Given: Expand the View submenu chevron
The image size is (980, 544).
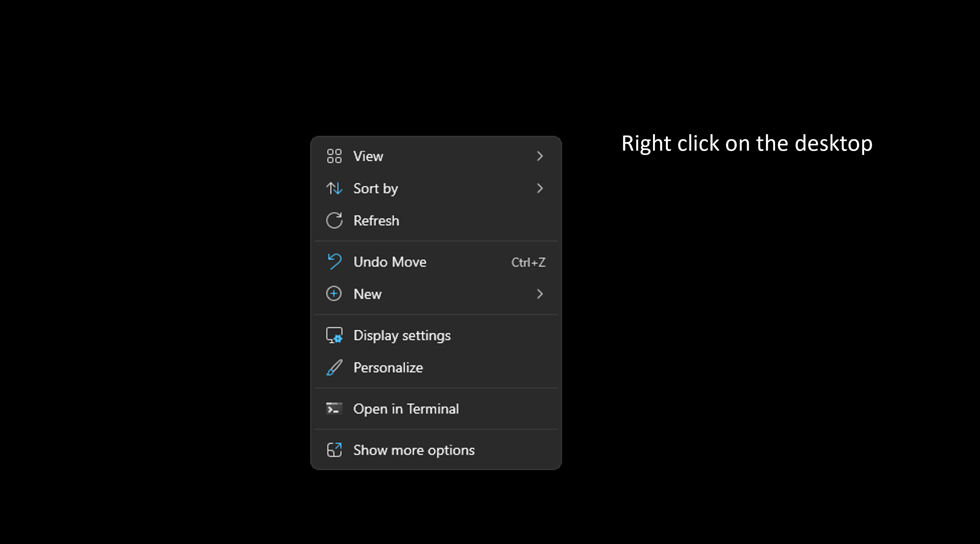Looking at the screenshot, I should coord(539,156).
